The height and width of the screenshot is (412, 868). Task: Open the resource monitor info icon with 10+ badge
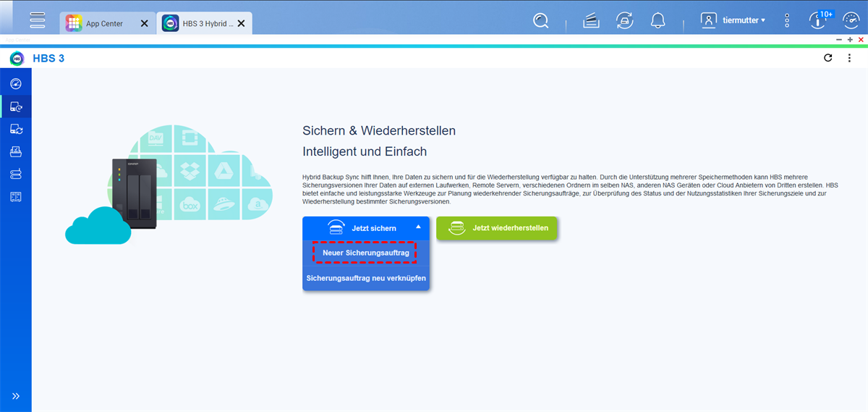(x=819, y=20)
